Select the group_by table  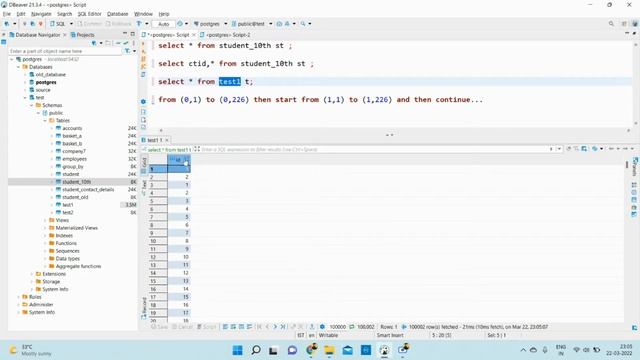coord(73,167)
